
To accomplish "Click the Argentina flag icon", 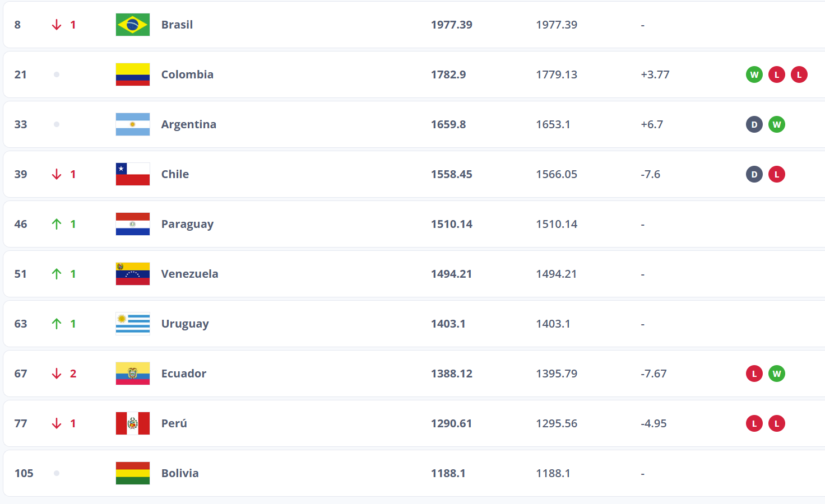I will pos(133,124).
